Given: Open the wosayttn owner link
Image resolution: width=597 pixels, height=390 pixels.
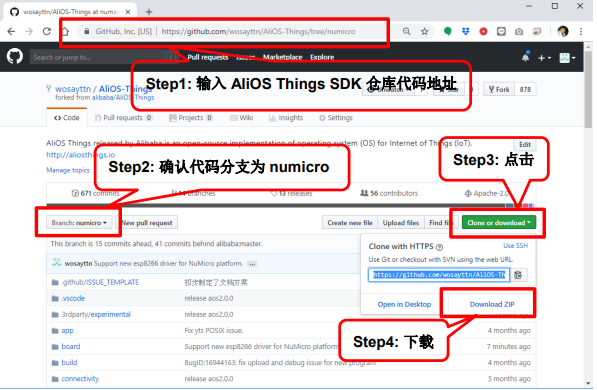Looking at the screenshot, I should tap(73, 89).
